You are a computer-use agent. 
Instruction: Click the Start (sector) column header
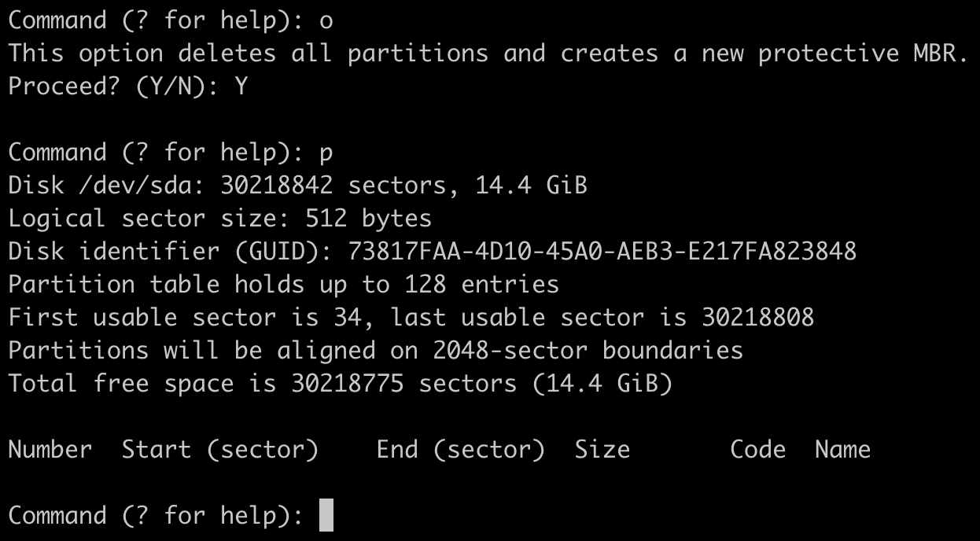pos(219,450)
